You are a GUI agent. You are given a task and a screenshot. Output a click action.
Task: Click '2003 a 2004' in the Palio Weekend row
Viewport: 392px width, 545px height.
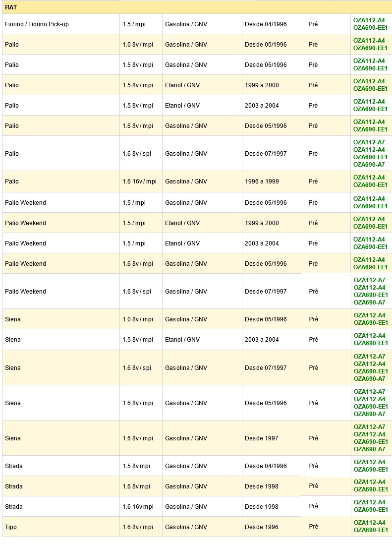[262, 243]
